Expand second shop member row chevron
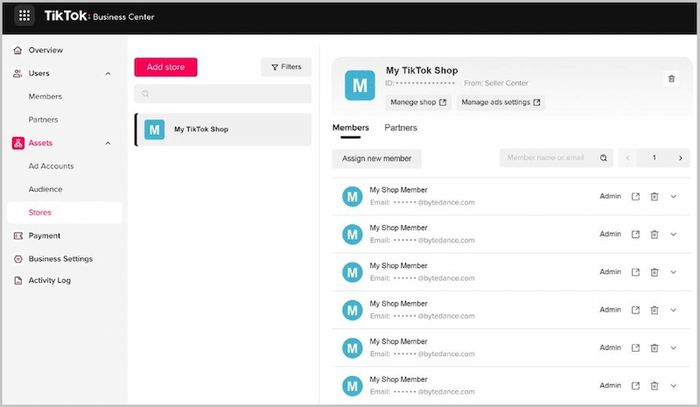Viewport: 700px width, 407px height. pyautogui.click(x=673, y=234)
